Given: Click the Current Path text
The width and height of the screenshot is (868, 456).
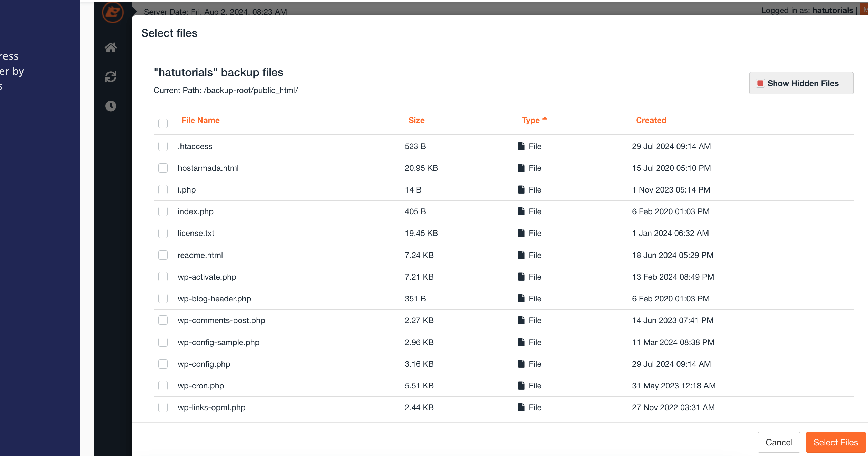Looking at the screenshot, I should [226, 90].
